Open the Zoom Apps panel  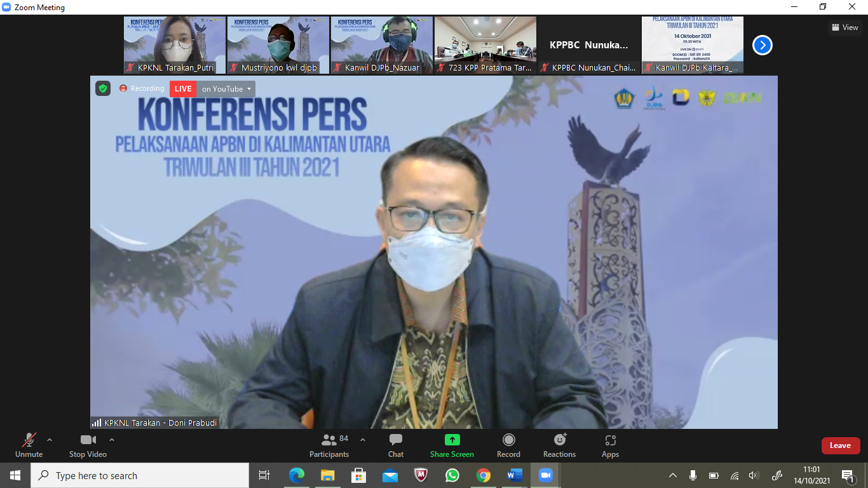click(610, 445)
